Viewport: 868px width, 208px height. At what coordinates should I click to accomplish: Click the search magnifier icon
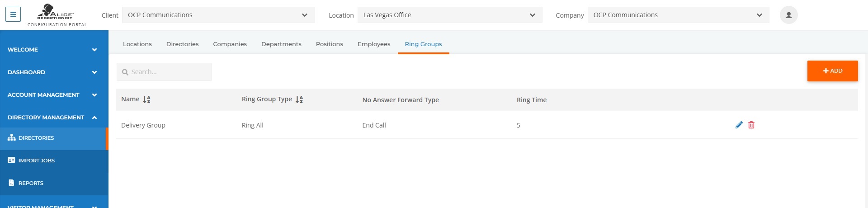click(x=125, y=72)
